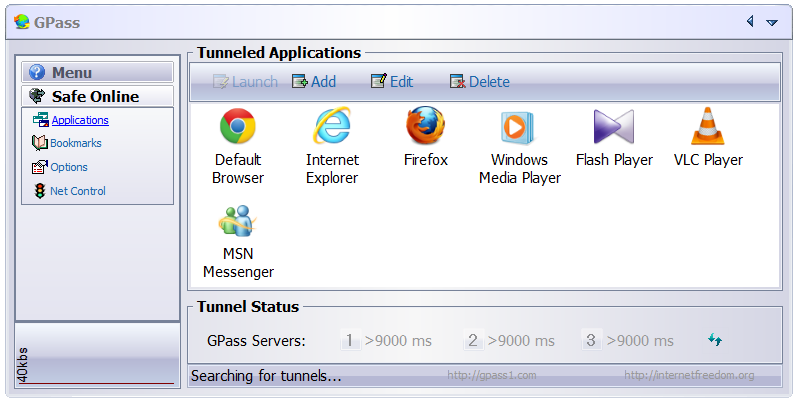Open the Default Browser Chrome icon

click(237, 126)
